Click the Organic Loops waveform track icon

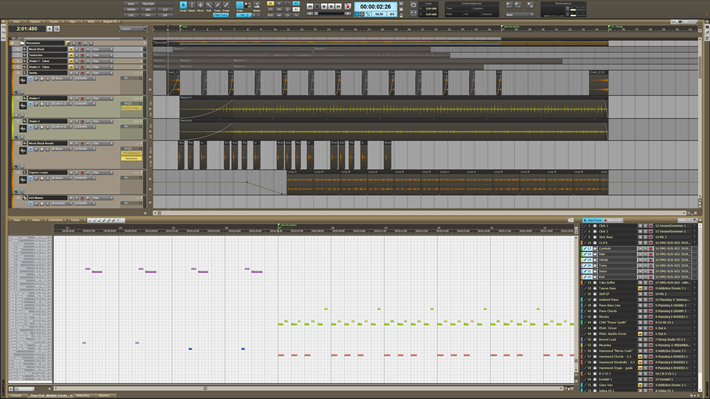pyautogui.click(x=22, y=180)
